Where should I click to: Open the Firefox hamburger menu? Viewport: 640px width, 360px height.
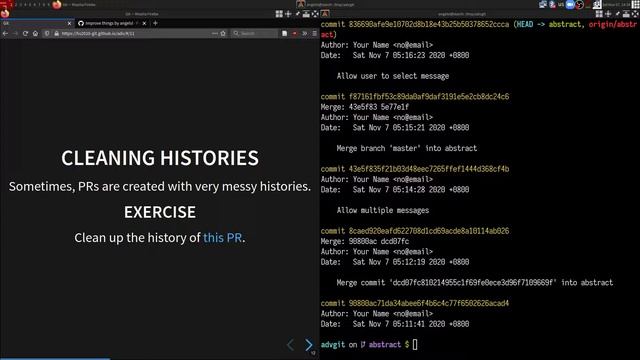[x=314, y=33]
